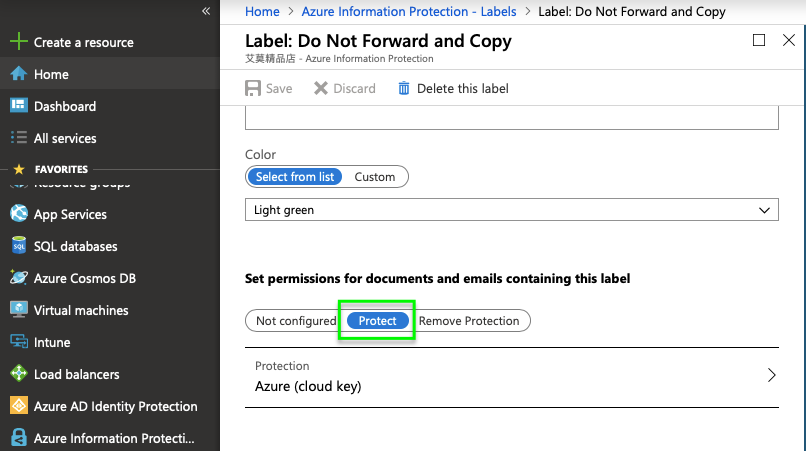Viewport: 806px width, 451px height.
Task: Click the FAVORITES star icon
Action: click(19, 169)
